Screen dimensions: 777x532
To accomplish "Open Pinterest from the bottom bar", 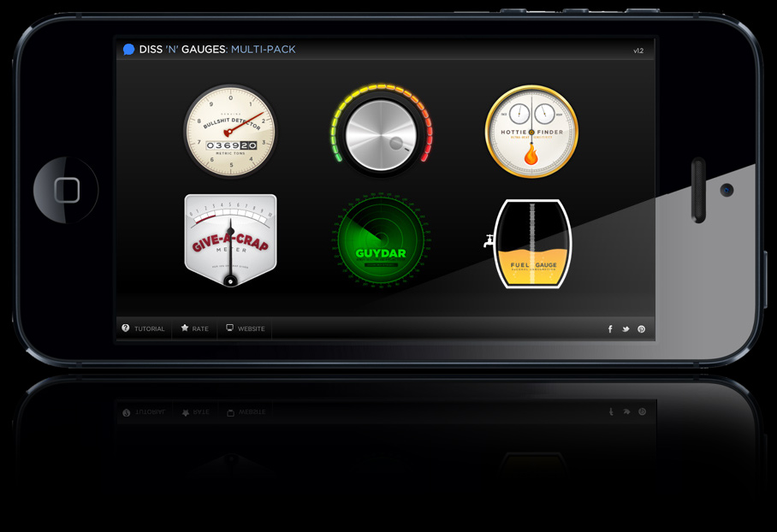I will (641, 329).
